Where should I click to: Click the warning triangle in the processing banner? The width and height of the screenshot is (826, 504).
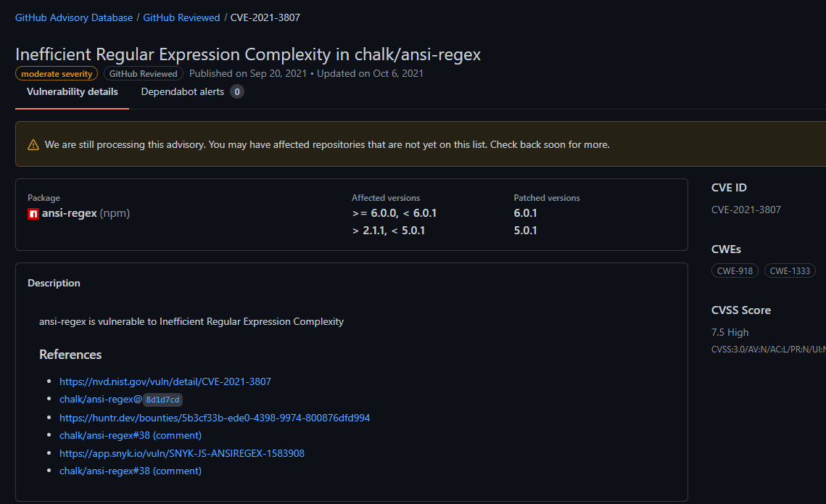[x=33, y=144]
